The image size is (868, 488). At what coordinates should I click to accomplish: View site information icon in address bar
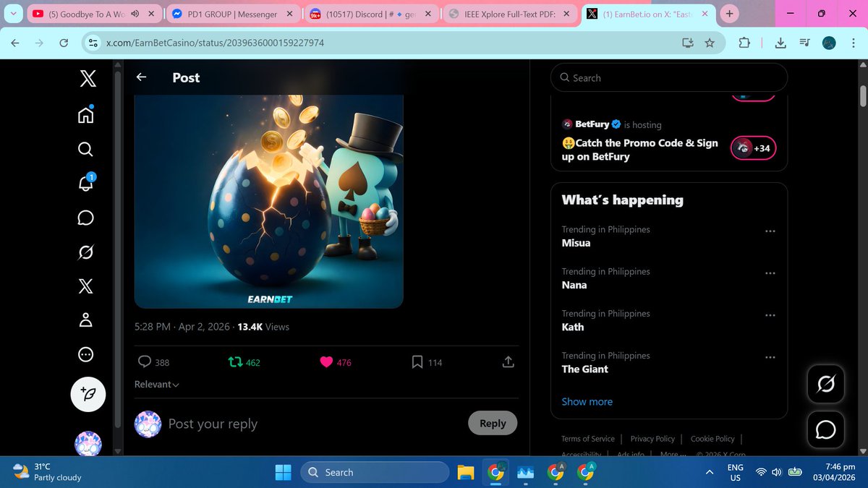pos(92,43)
